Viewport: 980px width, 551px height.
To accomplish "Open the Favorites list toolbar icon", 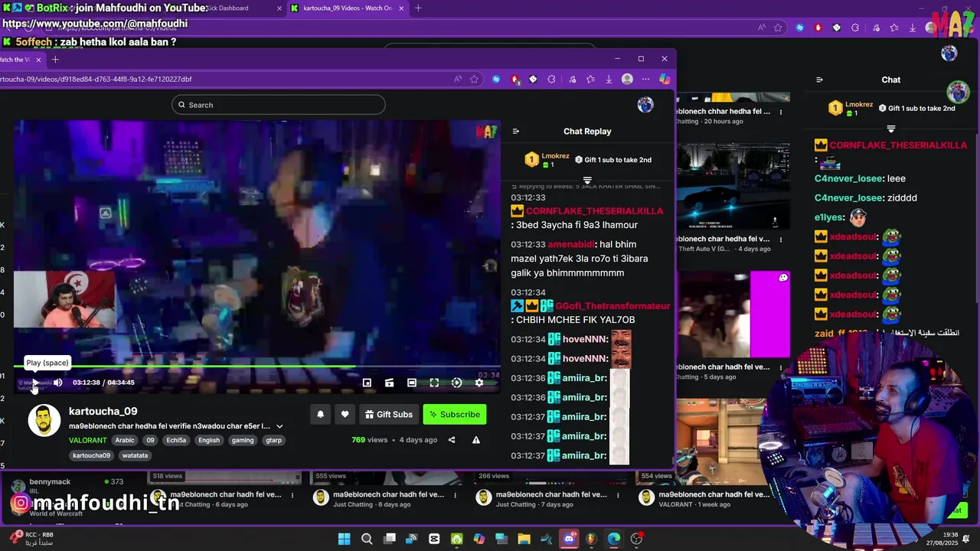I will pos(590,79).
